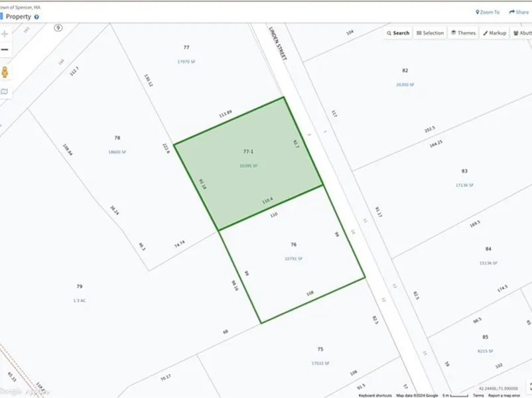
Task: Click the Google logo in map corner
Action: [12, 391]
